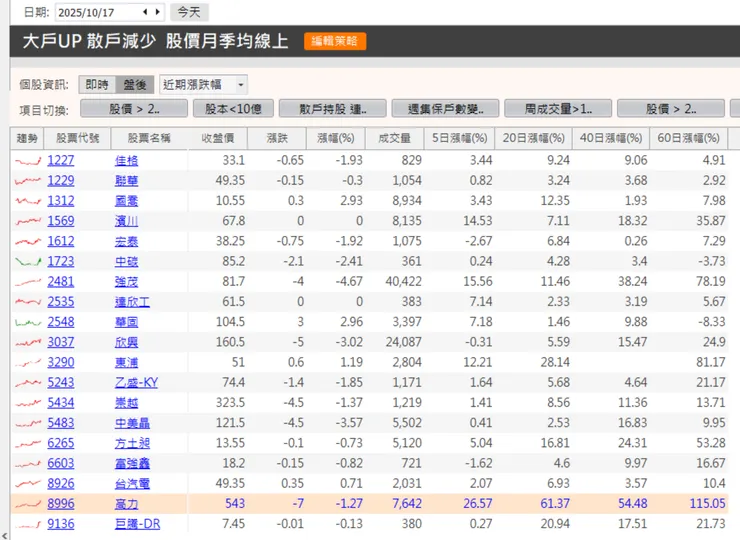Image resolution: width=740 pixels, height=540 pixels.
Task: Click the trend sparkline for stock 8926
Action: [28, 484]
